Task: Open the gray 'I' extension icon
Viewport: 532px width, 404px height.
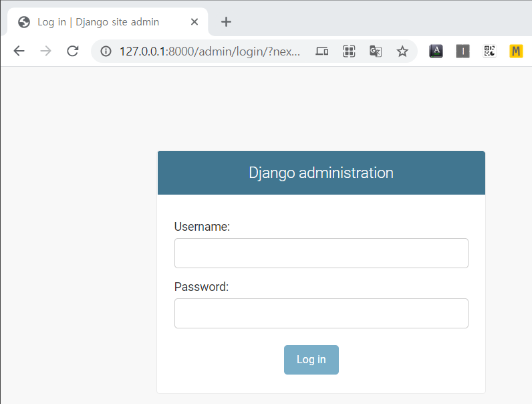Action: pos(462,52)
